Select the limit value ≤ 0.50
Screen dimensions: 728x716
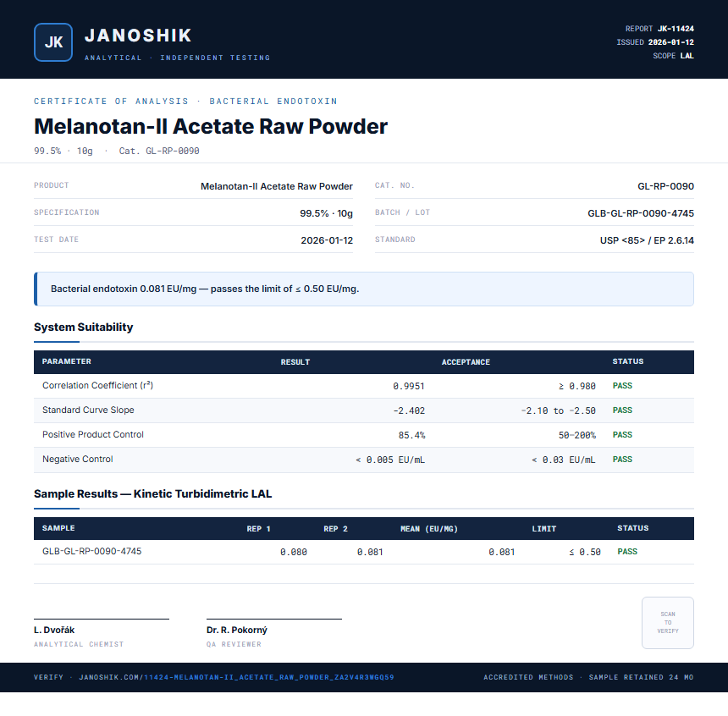tap(585, 552)
